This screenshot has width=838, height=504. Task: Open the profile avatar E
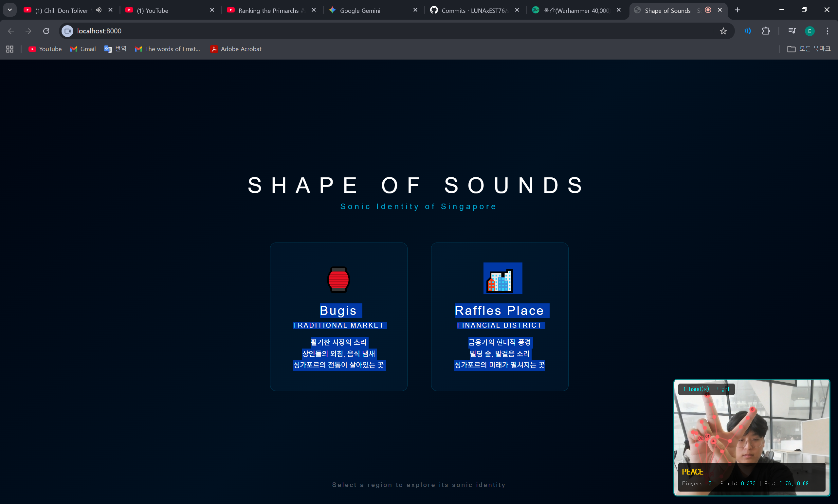810,31
